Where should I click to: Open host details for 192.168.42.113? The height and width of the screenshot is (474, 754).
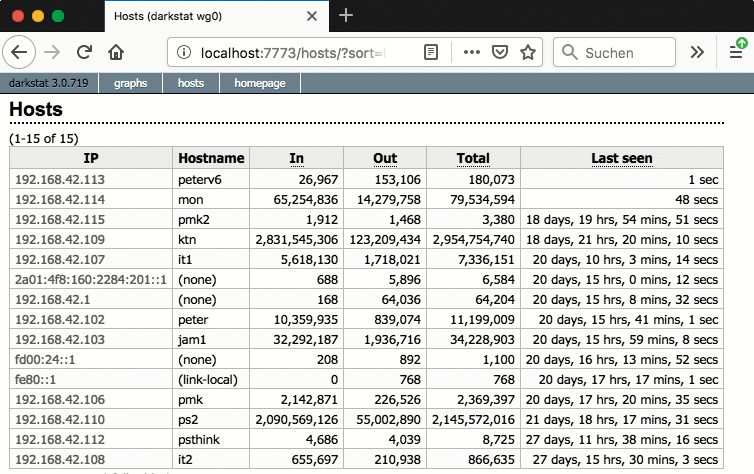click(x=59, y=179)
